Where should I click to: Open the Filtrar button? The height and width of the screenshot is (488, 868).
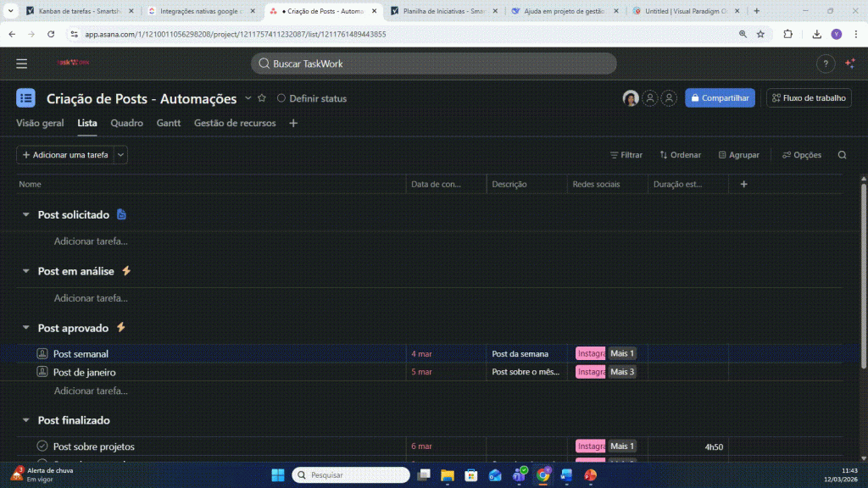click(x=626, y=155)
